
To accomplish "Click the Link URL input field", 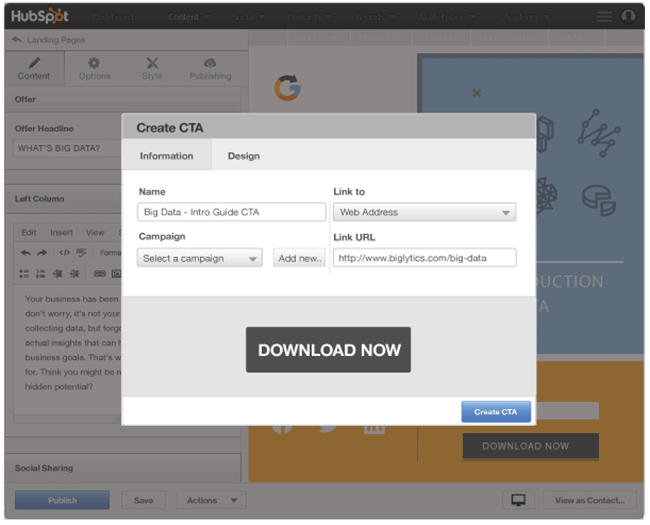I will [x=424, y=258].
